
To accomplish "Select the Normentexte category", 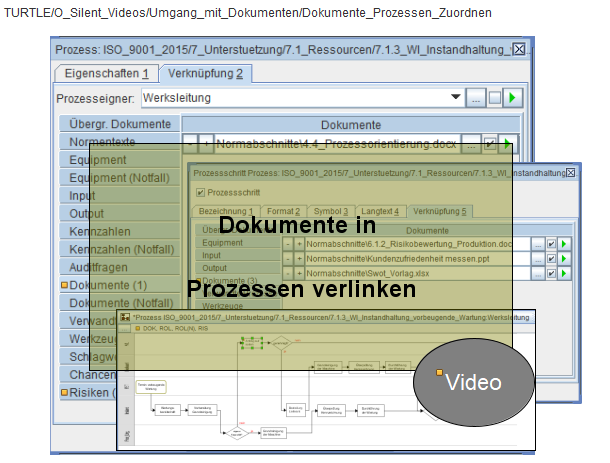I will coord(120,141).
